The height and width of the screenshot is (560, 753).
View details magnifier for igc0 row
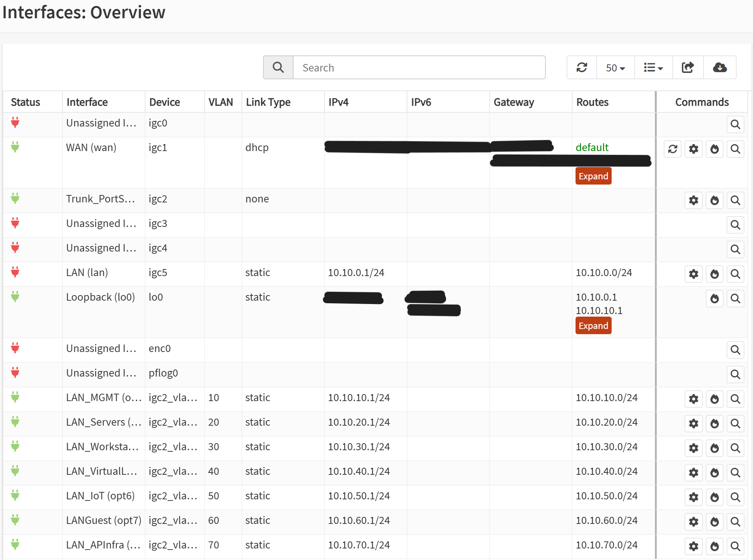(x=735, y=125)
